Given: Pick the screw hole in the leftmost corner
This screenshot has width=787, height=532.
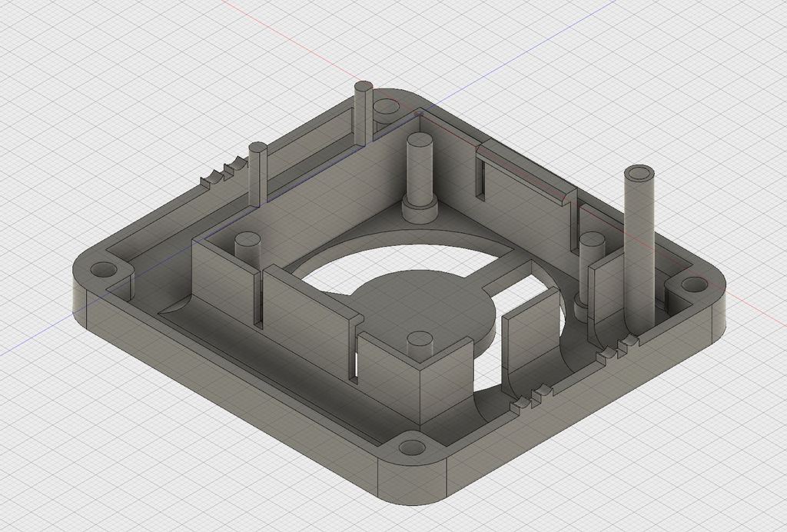Looking at the screenshot, I should [104, 270].
